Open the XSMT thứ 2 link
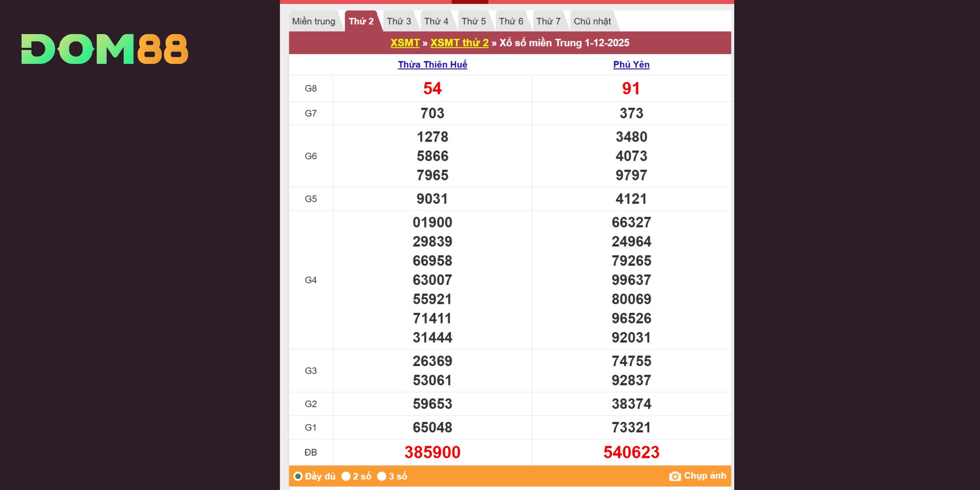This screenshot has width=980, height=490. 459,43
